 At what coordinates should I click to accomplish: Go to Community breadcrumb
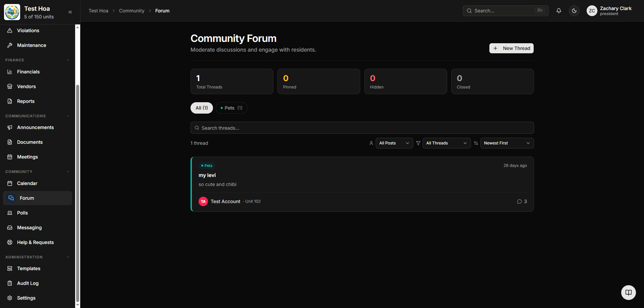click(131, 11)
